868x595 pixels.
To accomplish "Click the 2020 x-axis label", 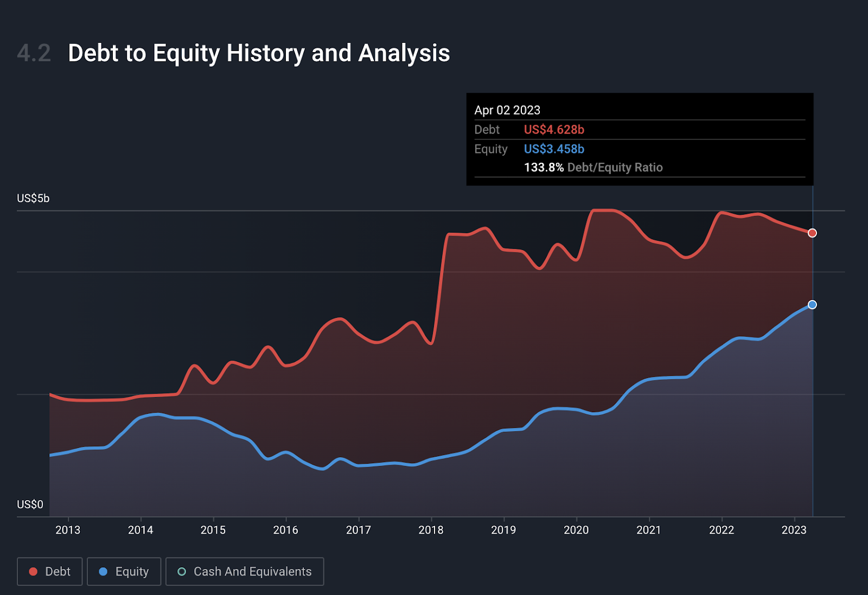I will click(576, 530).
